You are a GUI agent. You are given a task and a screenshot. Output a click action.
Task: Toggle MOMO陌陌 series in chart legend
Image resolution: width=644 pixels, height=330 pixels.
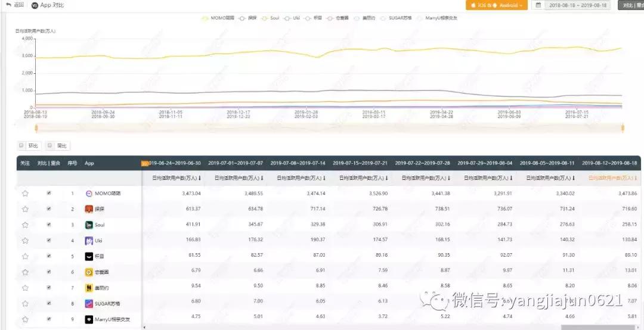[218, 18]
